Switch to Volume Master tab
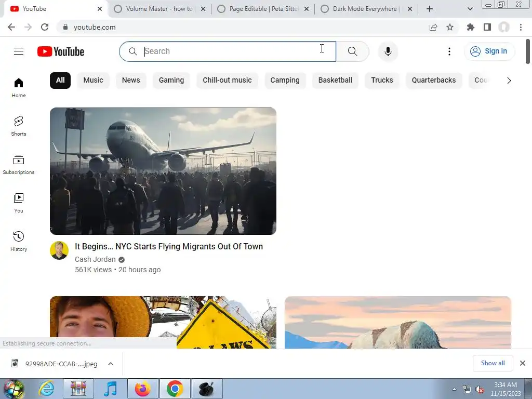This screenshot has width=532, height=399. click(159, 9)
